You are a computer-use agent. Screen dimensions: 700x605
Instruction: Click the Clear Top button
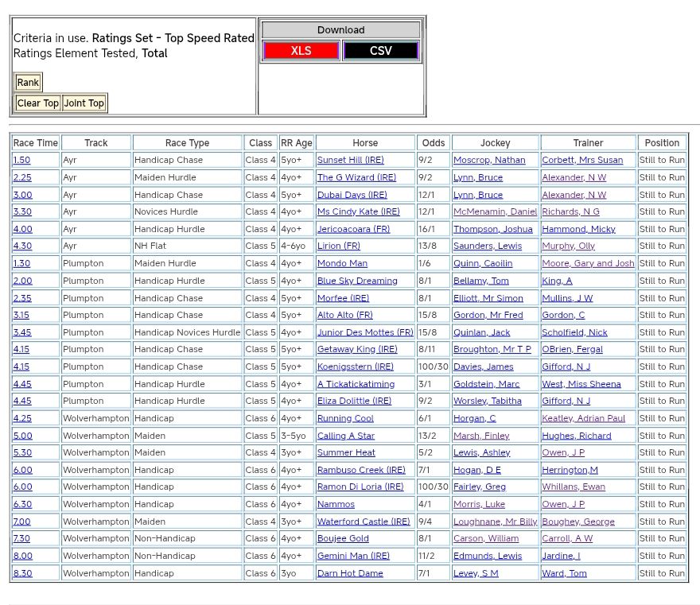tap(38, 103)
